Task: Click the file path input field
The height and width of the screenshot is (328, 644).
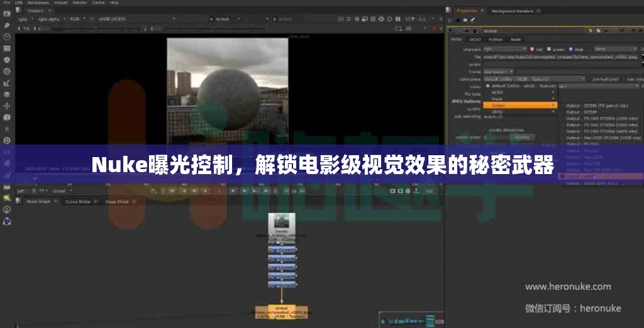Action: click(x=561, y=57)
